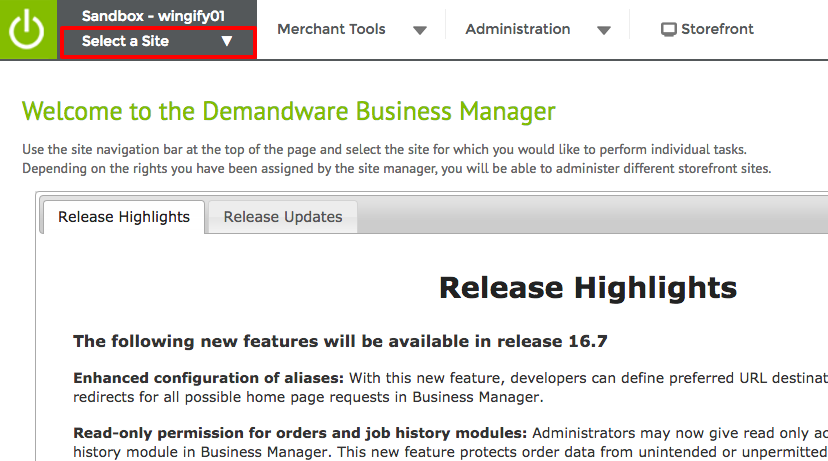Screen dimensions: 828x461
Task: Click the release 16.7 features subheading
Action: click(340, 341)
